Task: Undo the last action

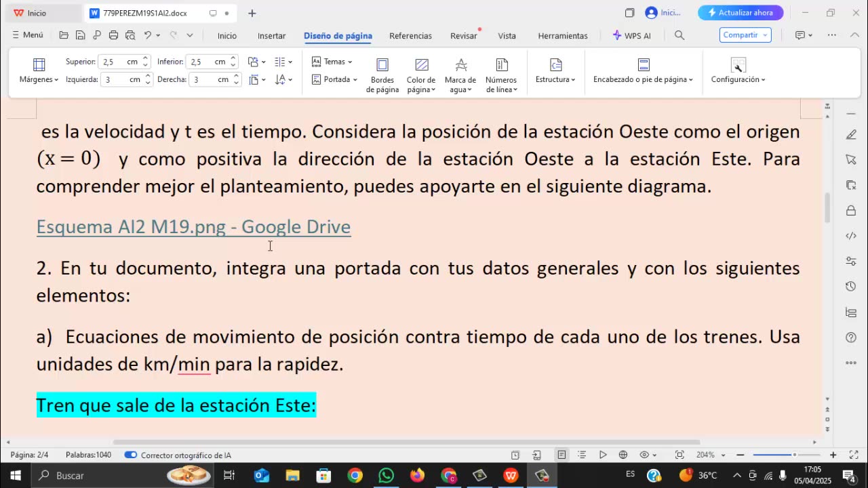Action: point(147,35)
